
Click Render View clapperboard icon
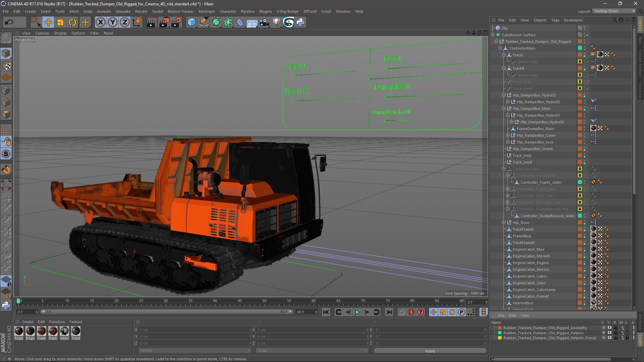(x=152, y=22)
